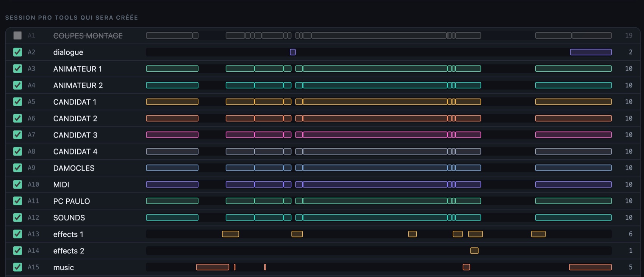Click the effects 2 track name
644x277 pixels.
69,251
